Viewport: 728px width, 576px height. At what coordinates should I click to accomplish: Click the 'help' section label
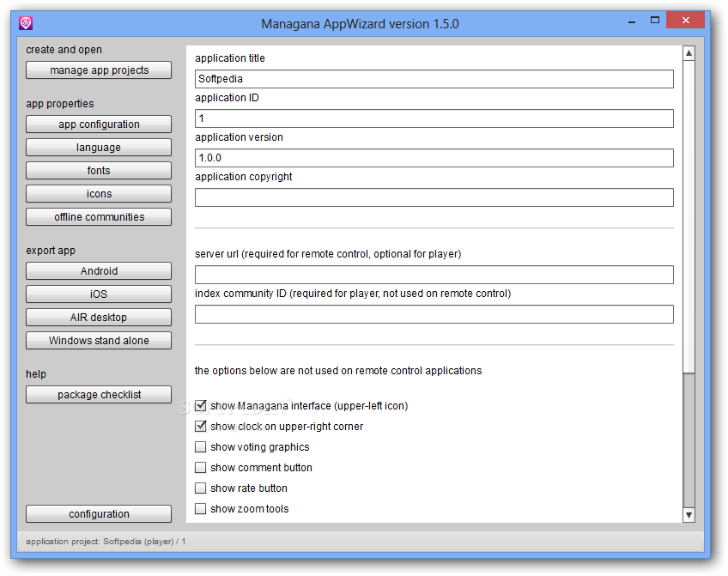[x=36, y=374]
